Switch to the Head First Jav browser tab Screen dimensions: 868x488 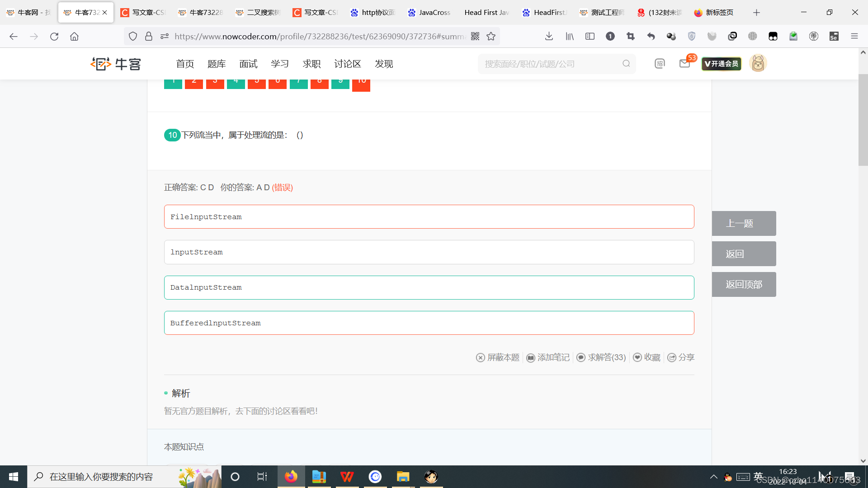[x=486, y=13]
